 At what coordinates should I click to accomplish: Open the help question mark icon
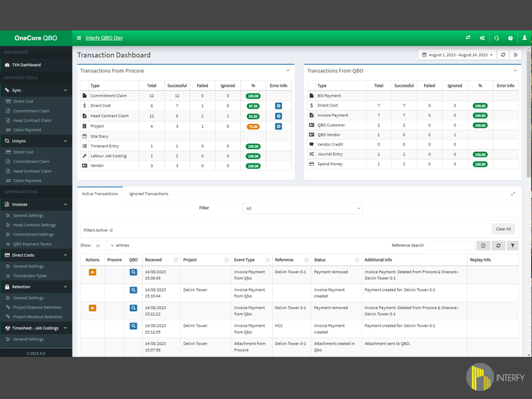coord(510,38)
